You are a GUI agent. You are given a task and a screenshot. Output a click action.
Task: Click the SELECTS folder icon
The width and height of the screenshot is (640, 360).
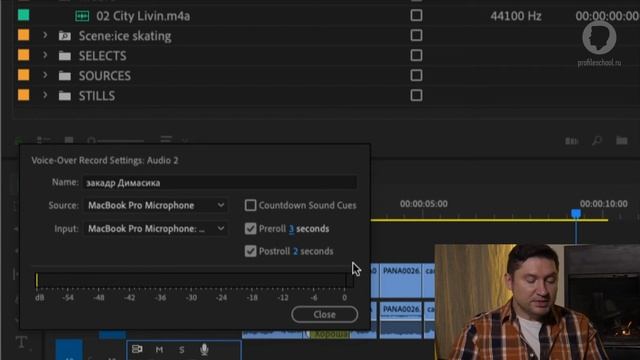64,56
